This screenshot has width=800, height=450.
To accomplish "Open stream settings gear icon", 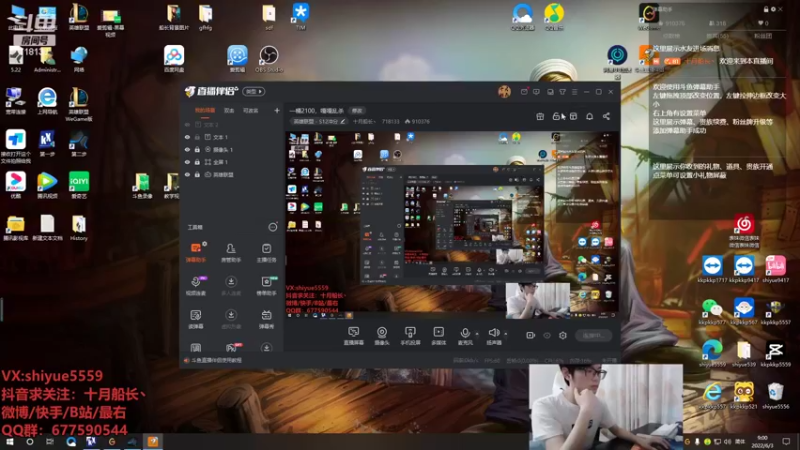I will coord(563,335).
